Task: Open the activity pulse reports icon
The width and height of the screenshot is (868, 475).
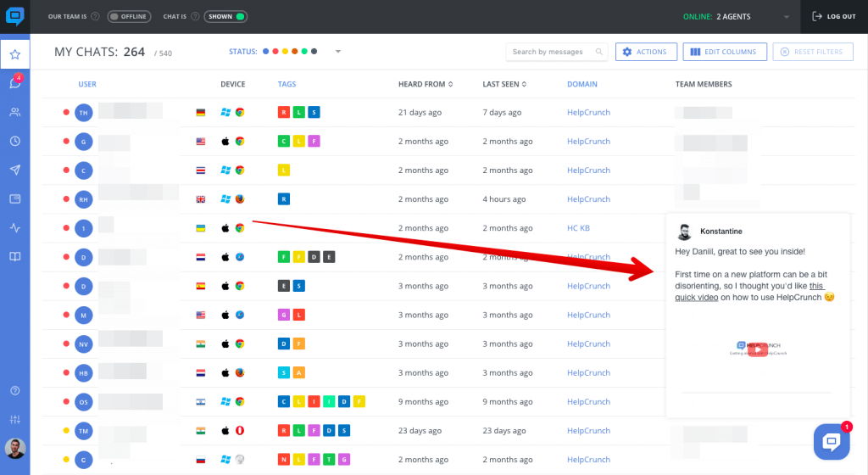Action: [x=15, y=228]
